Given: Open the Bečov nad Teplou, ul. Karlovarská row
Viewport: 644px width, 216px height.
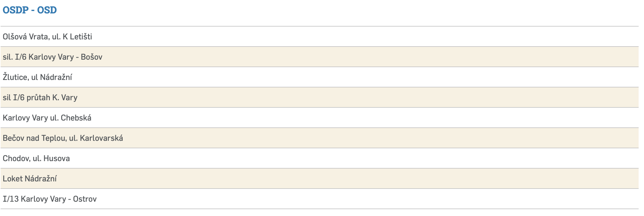Looking at the screenshot, I should (63, 138).
